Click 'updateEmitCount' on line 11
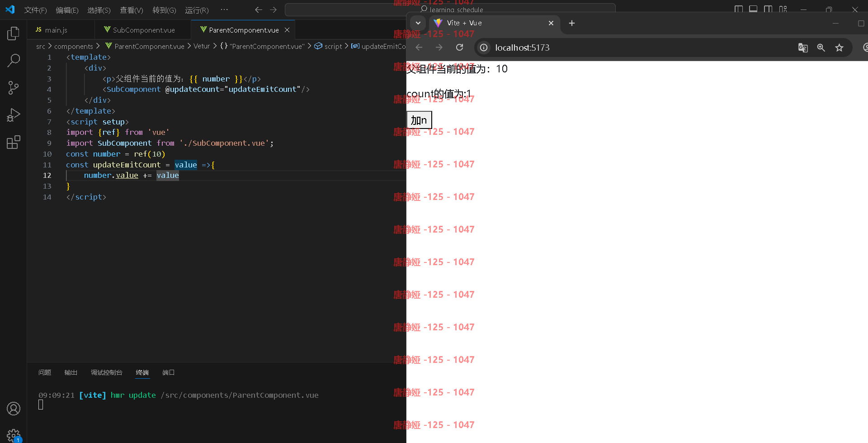 pos(127,165)
